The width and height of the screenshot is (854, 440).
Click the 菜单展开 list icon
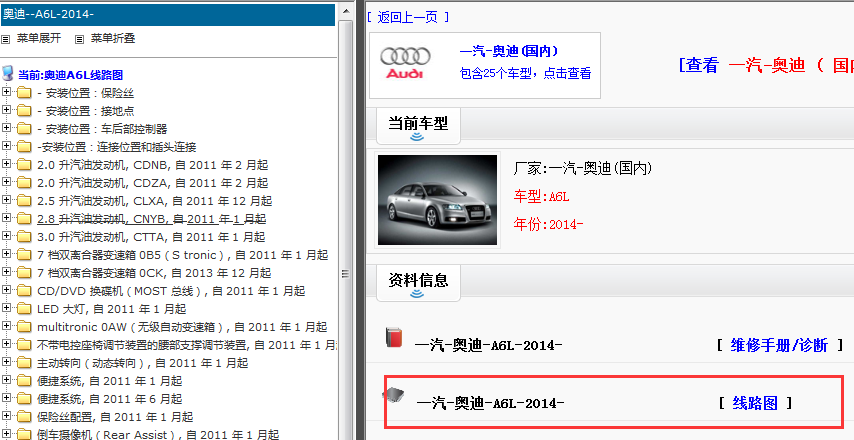click(x=5, y=39)
